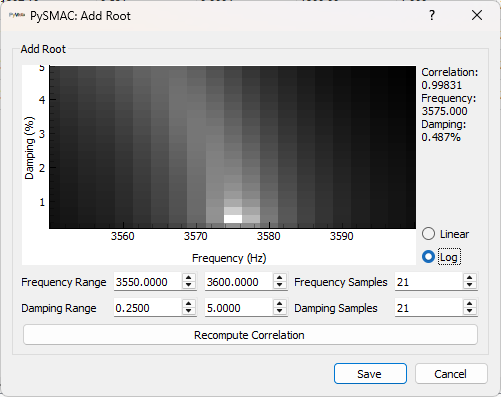Click the PySMAC logo in title bar
The width and height of the screenshot is (501, 397).
click(x=17, y=15)
